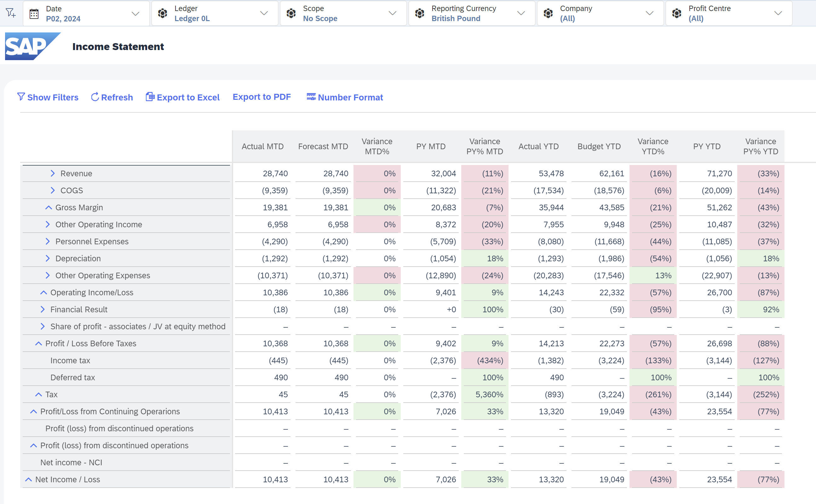Click Income tax variance (434%)
Screen dimensions: 816x504
(x=490, y=360)
